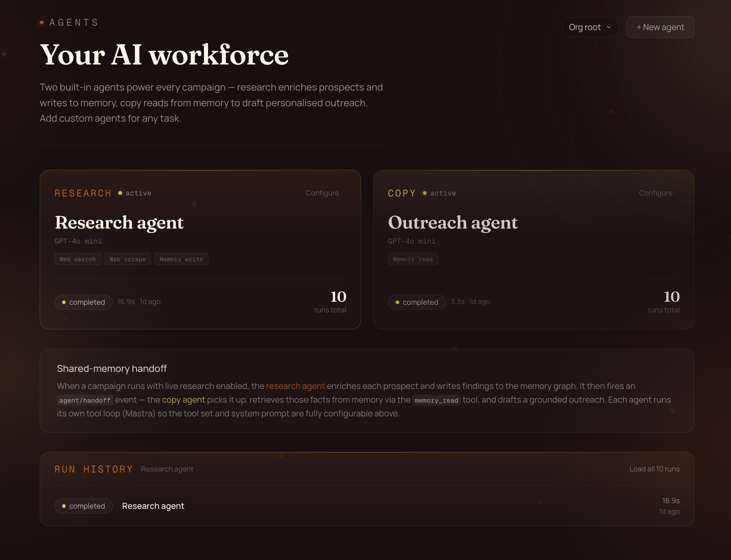Image resolution: width=731 pixels, height=560 pixels.
Task: Click the completed badge in Research card
Action: point(84,302)
